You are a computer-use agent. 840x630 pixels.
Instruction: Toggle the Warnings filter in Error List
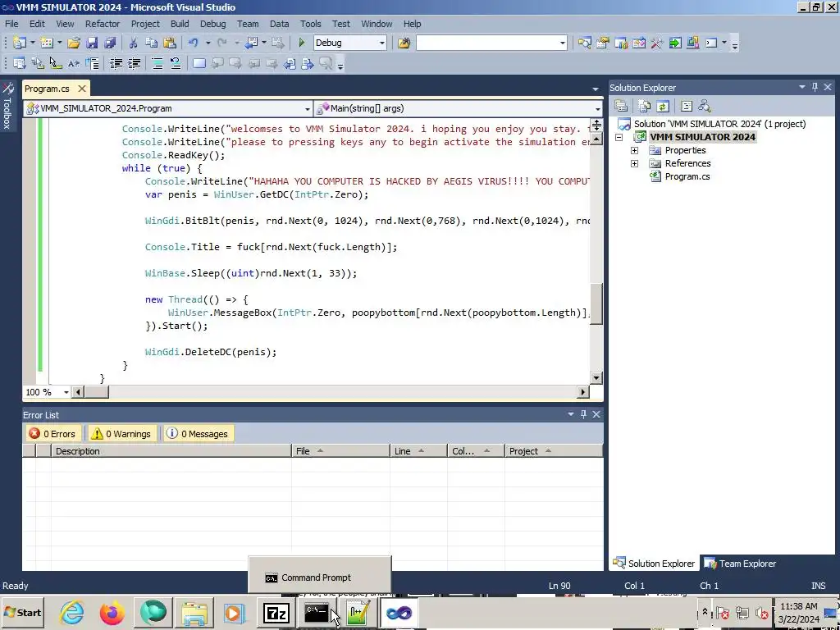(121, 434)
